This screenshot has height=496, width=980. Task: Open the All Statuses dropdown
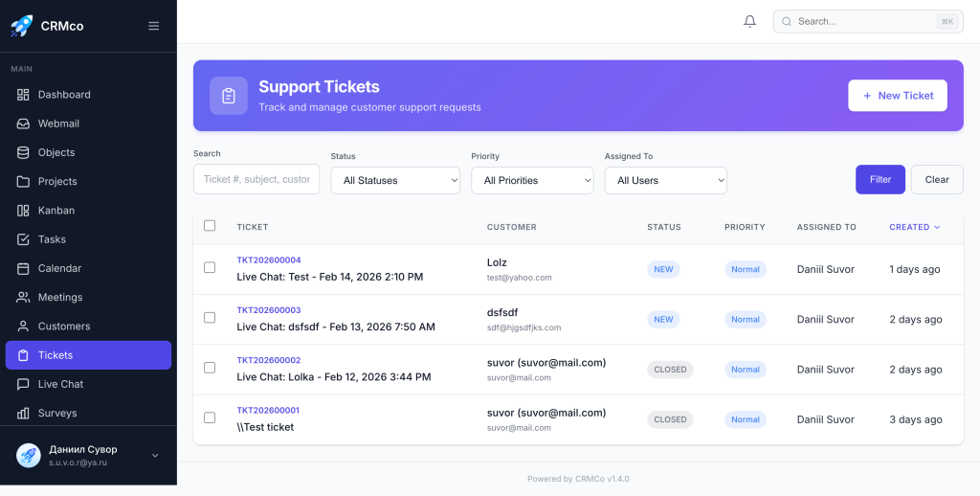pyautogui.click(x=395, y=180)
